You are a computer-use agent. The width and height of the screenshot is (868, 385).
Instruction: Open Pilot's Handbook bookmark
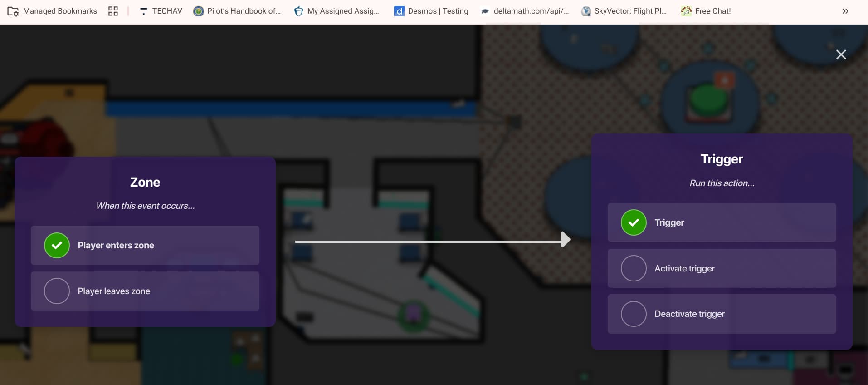pyautogui.click(x=237, y=11)
